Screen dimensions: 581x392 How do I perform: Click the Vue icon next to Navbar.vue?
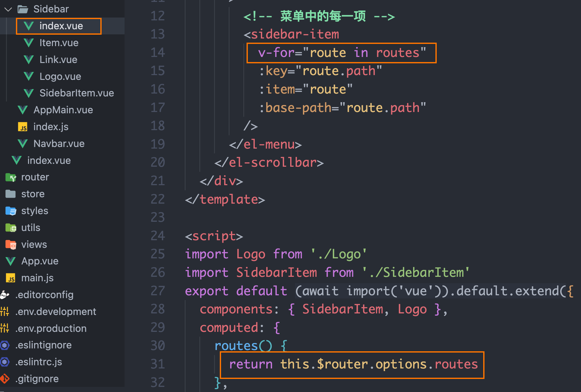click(x=22, y=143)
